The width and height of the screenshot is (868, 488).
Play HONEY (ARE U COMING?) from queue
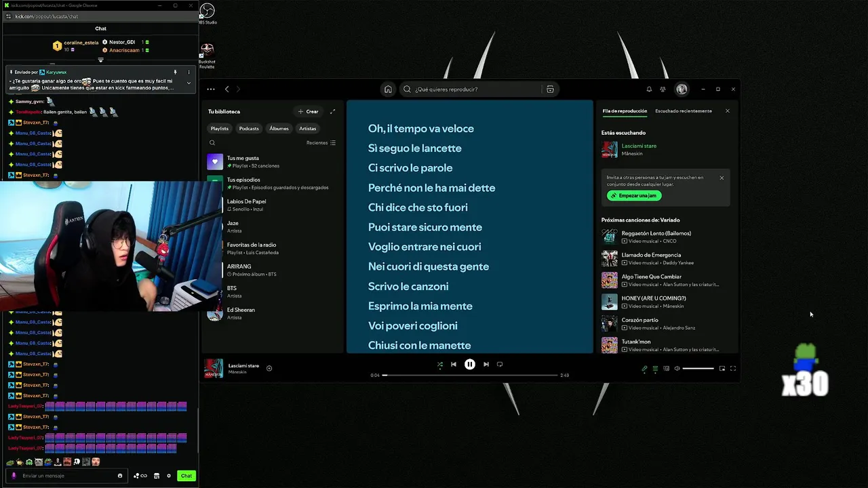[x=666, y=302]
